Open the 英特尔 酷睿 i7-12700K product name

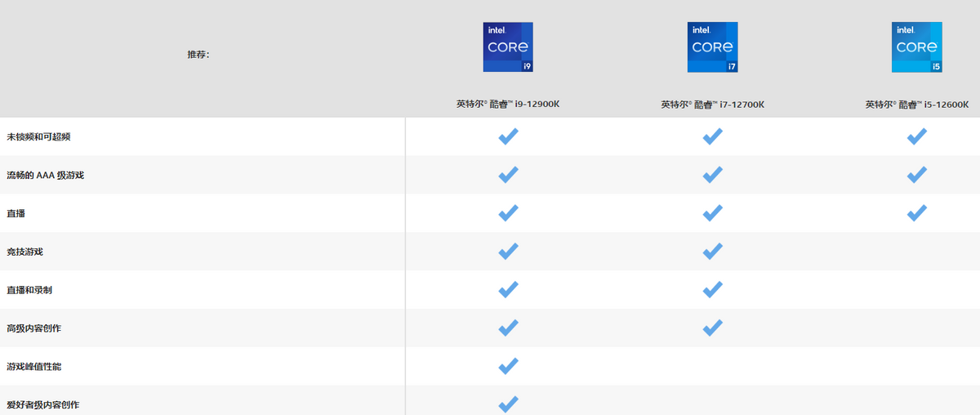pos(712,105)
